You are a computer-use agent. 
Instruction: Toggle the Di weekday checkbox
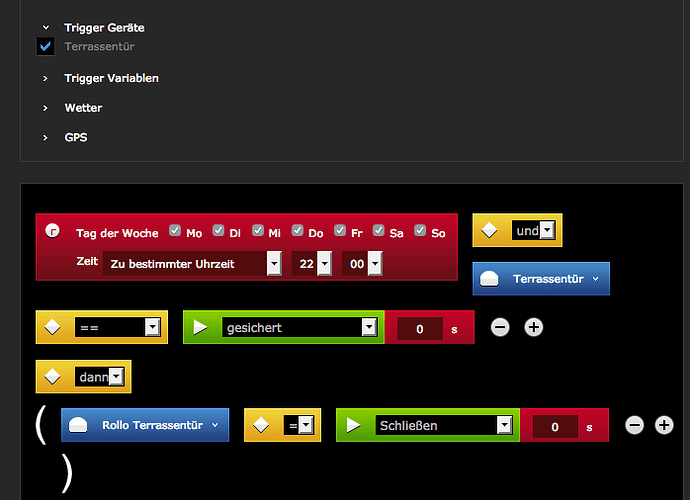[218, 230]
